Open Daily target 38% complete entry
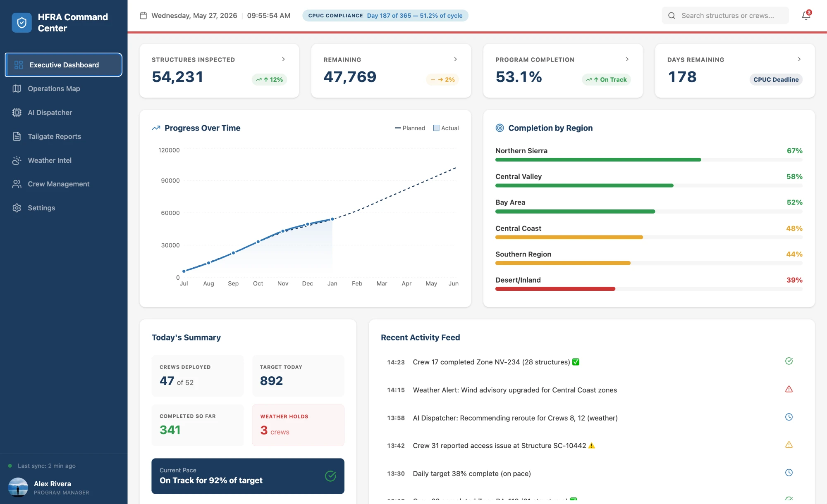Screen dimensions: 827x504 [591, 473]
